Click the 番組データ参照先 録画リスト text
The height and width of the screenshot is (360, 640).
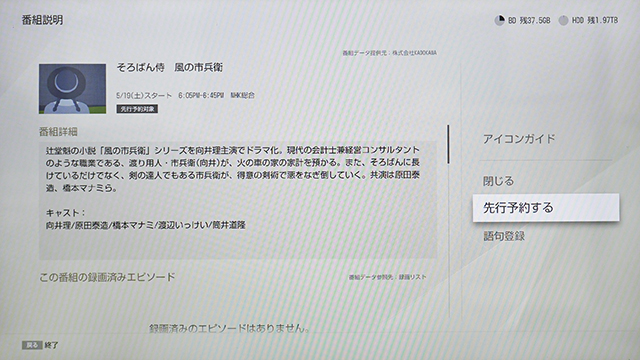point(387,277)
